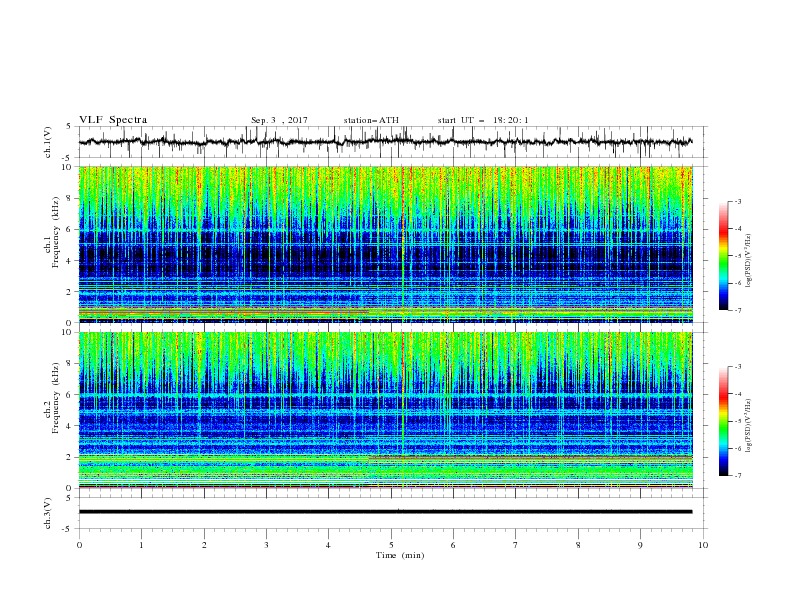Click time axis tick label "4"
This screenshot has width=792, height=612.
pyautogui.click(x=328, y=545)
